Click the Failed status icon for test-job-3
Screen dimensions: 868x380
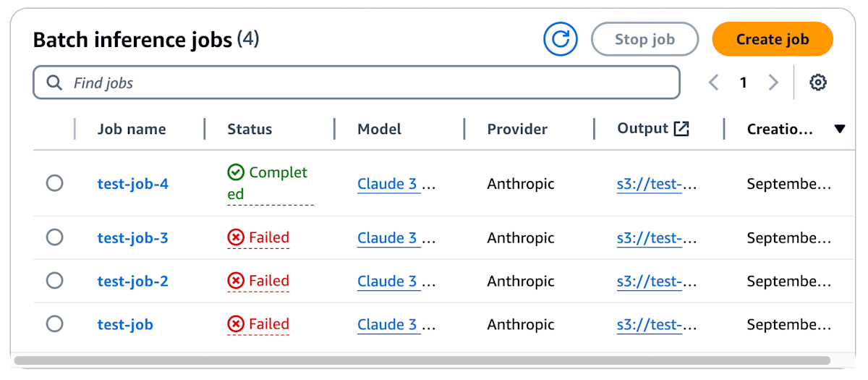coord(236,237)
